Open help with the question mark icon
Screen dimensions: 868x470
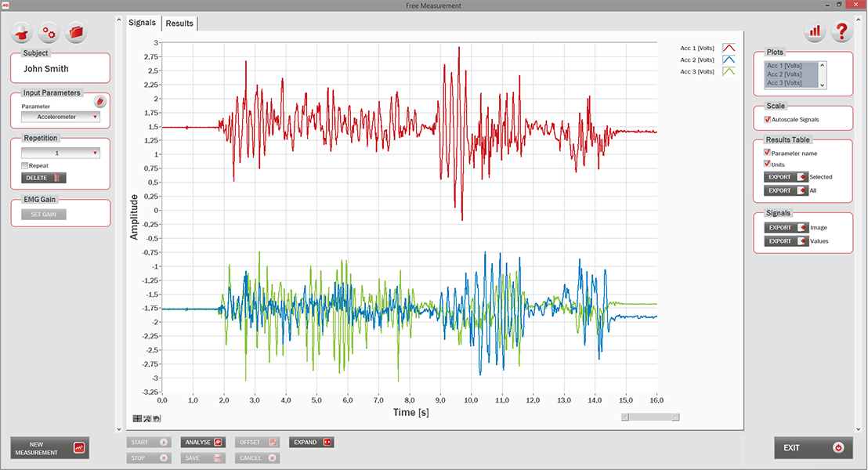(x=842, y=31)
